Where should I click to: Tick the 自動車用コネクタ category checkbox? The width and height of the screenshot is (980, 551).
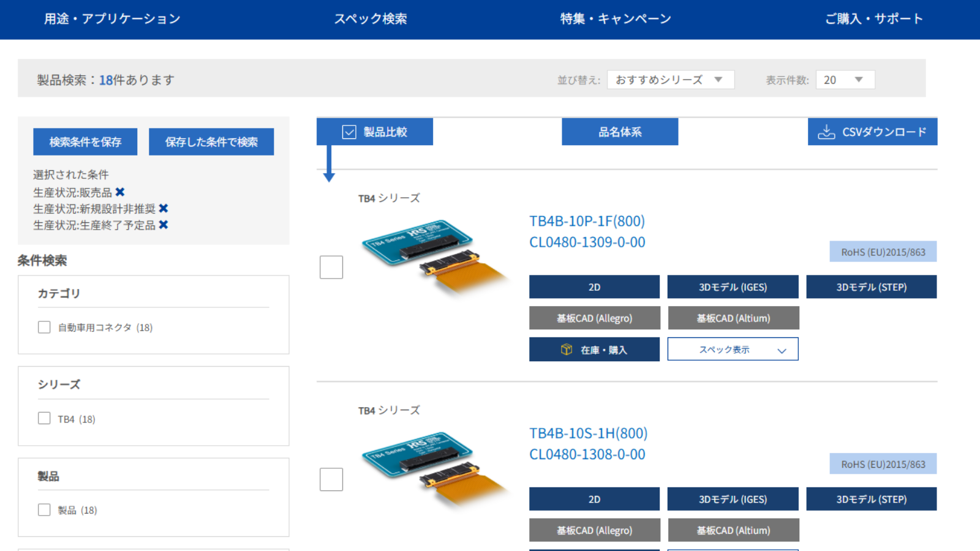[x=44, y=328]
